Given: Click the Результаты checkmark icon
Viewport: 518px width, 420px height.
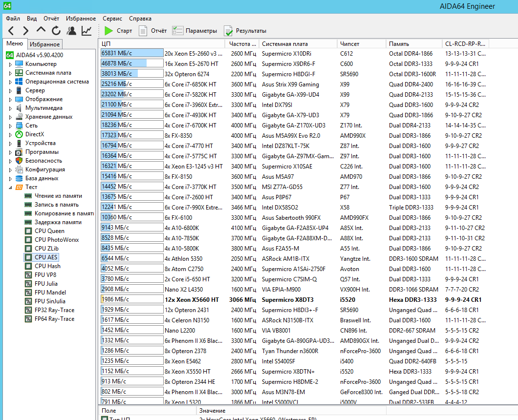Looking at the screenshot, I should point(228,31).
